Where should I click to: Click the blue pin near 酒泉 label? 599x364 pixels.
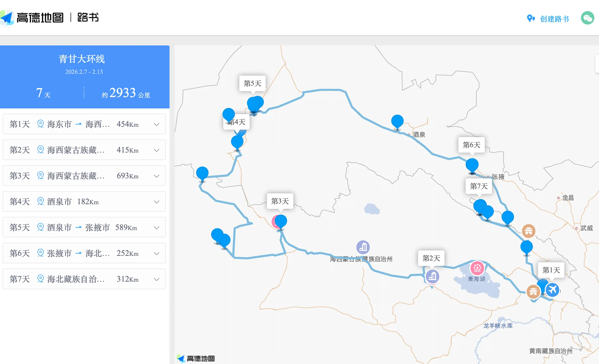tap(397, 122)
